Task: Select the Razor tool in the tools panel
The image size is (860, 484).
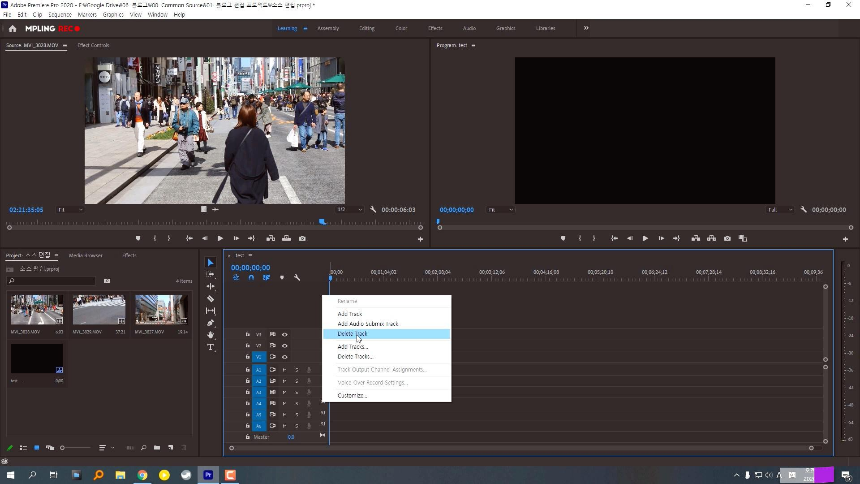Action: point(210,299)
